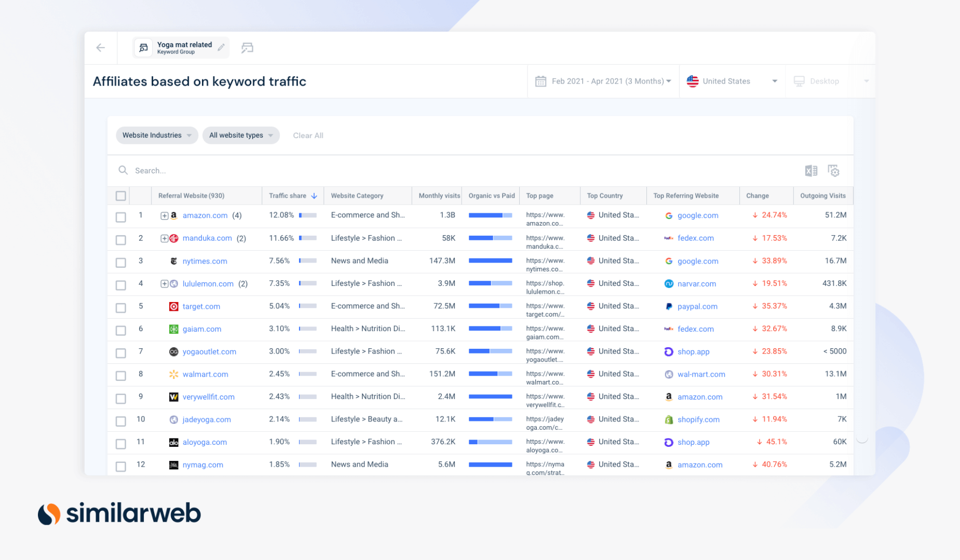Click the verywellfit.com favicon icon
This screenshot has height=560, width=960.
point(174,397)
